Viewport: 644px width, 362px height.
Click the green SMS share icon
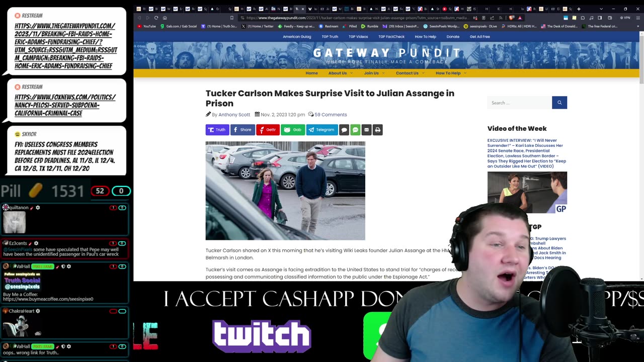point(355,130)
